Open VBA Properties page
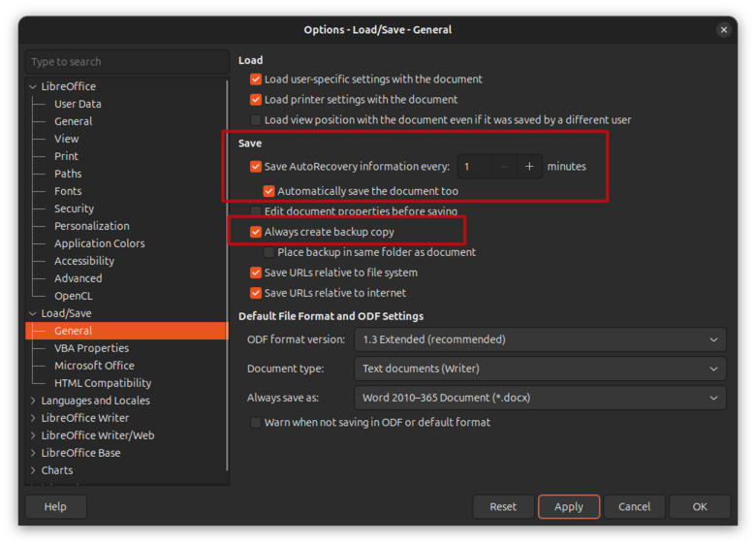Screen dimensions: 756x546 pos(91,348)
